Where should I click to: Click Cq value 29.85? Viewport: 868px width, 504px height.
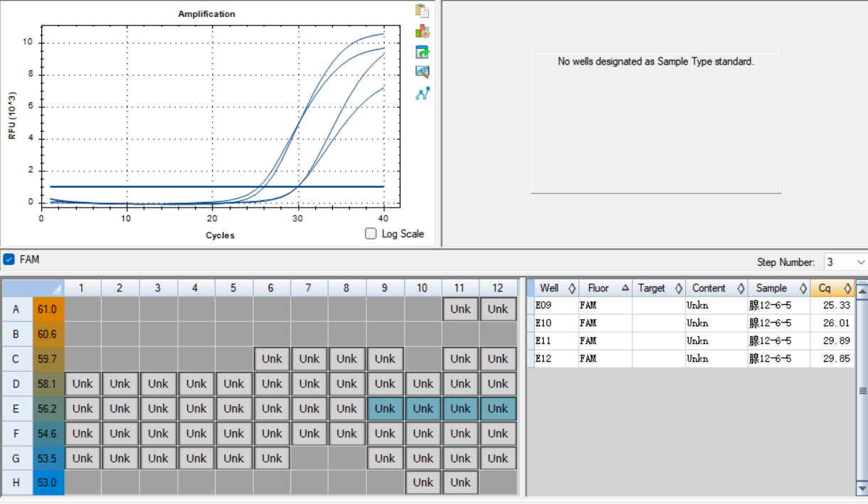tap(836, 359)
